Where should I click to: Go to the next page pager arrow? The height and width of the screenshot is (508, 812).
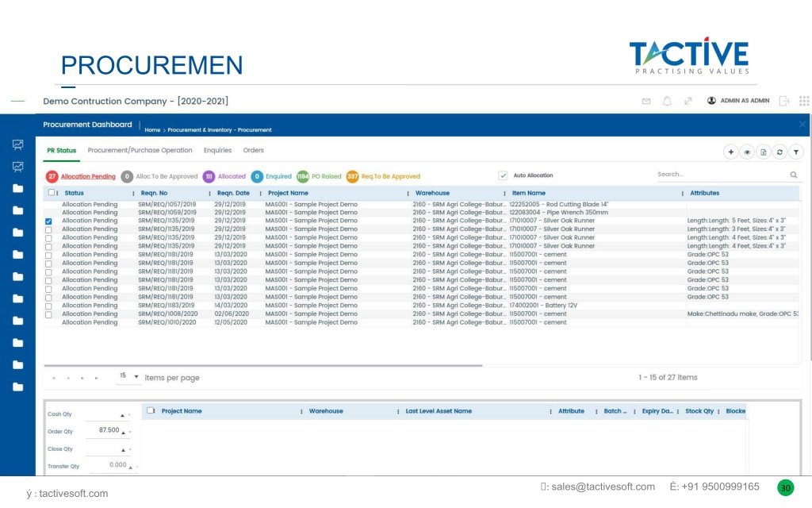82,379
